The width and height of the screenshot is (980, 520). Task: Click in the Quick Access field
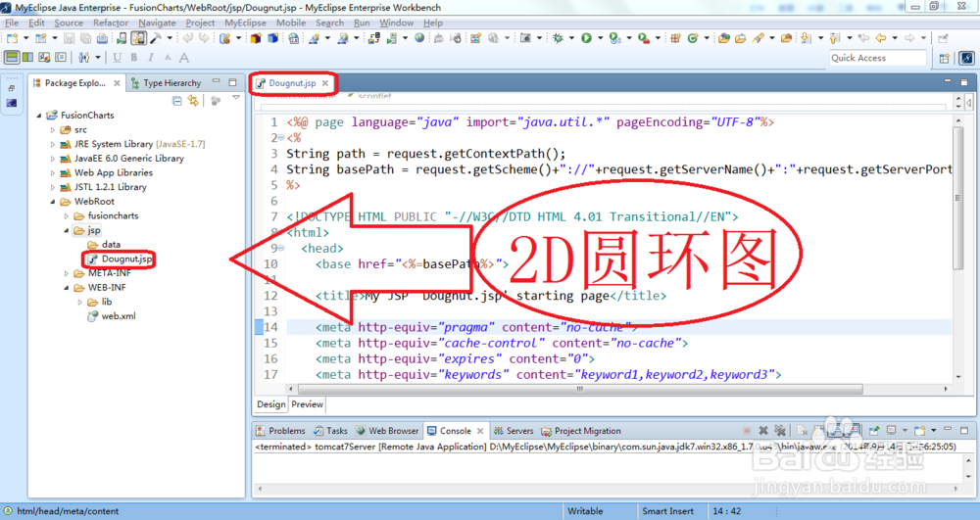(x=877, y=58)
